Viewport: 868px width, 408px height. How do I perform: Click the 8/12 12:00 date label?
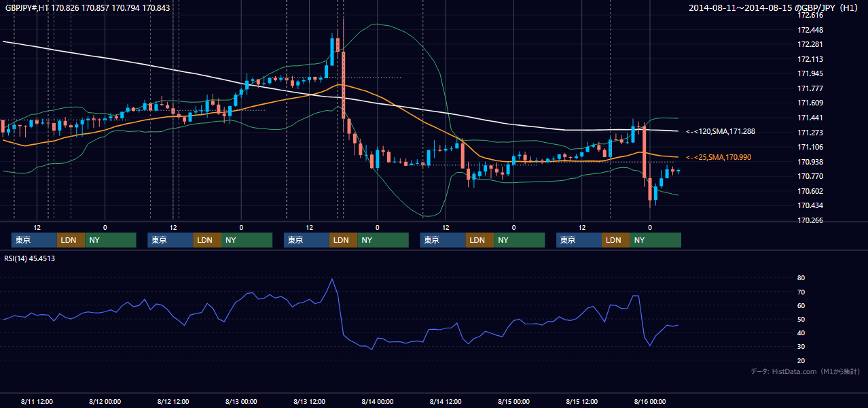pos(173,402)
